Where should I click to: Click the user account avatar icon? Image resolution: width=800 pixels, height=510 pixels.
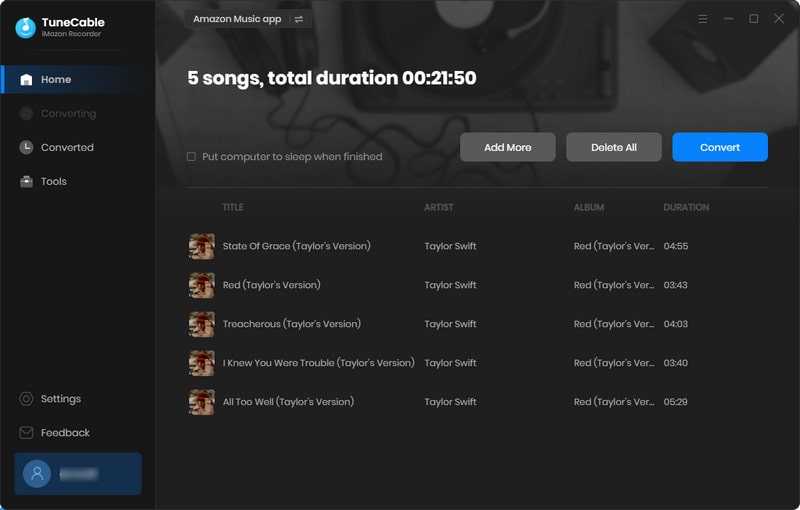coord(37,474)
